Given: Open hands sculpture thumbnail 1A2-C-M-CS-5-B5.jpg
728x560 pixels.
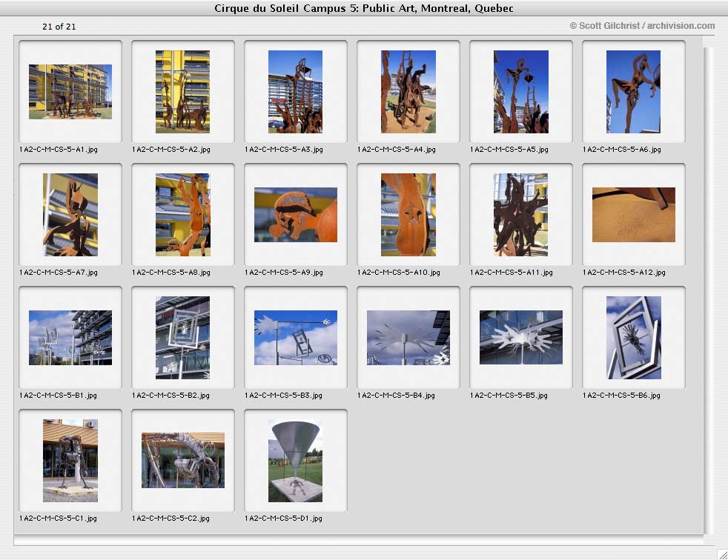Looking at the screenshot, I should tap(521, 337).
